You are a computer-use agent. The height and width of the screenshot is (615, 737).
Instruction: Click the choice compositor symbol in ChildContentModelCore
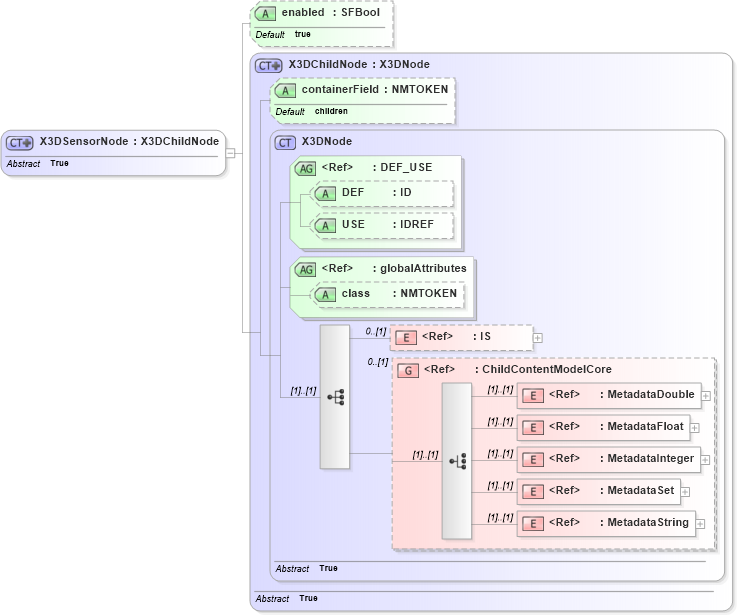click(x=457, y=461)
